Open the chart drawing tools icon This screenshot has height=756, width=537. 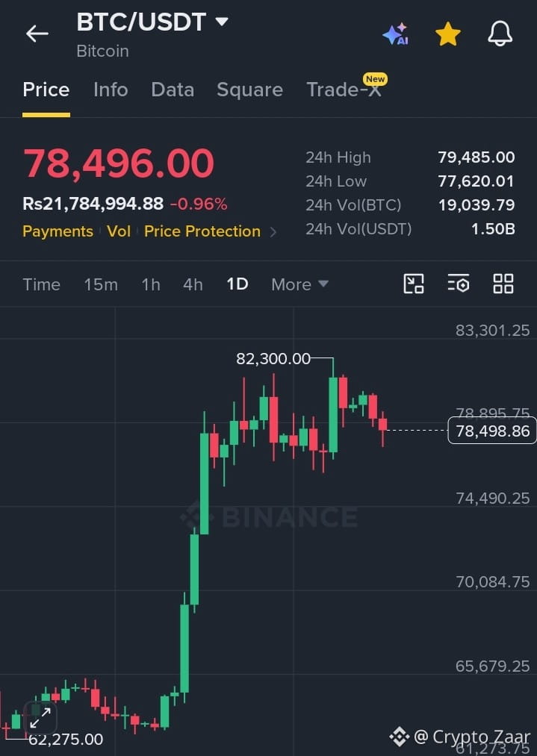point(414,284)
